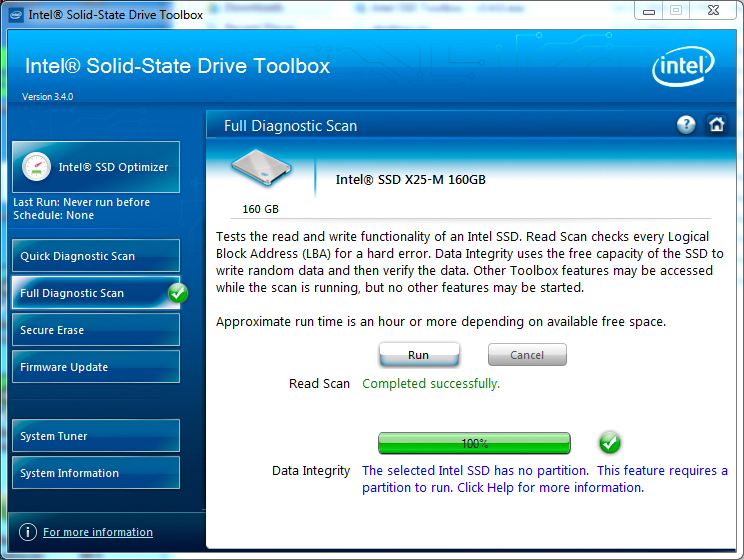Click the Read Scan label
The height and width of the screenshot is (560, 744).
[x=319, y=383]
